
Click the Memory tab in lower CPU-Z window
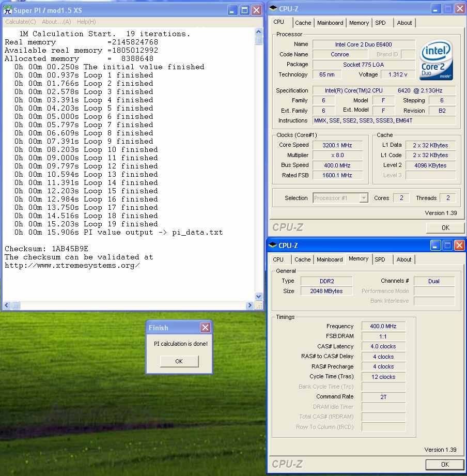click(359, 258)
